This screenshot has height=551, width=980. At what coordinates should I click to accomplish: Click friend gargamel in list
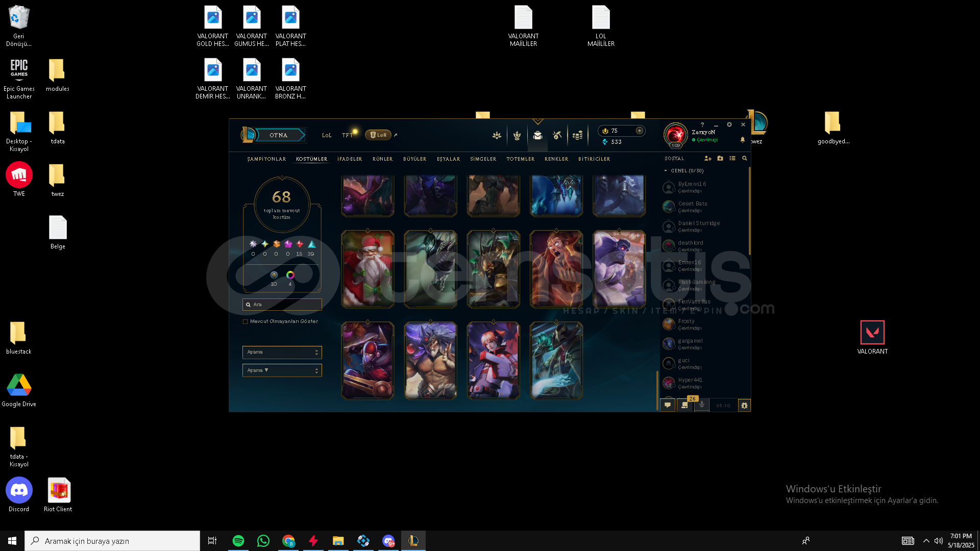(x=703, y=344)
